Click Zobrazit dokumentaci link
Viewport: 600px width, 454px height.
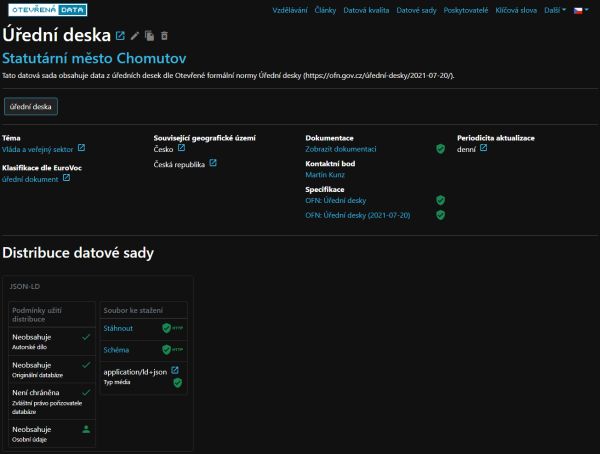[341, 149]
